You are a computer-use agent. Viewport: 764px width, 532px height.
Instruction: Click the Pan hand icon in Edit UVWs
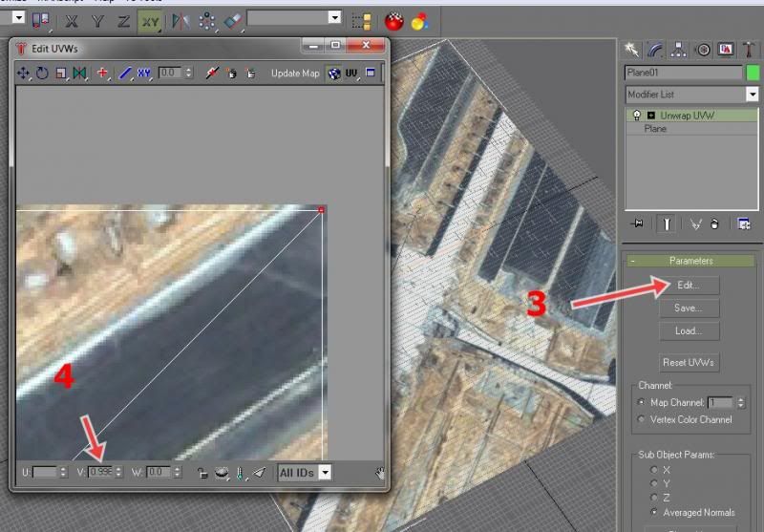[x=379, y=473]
